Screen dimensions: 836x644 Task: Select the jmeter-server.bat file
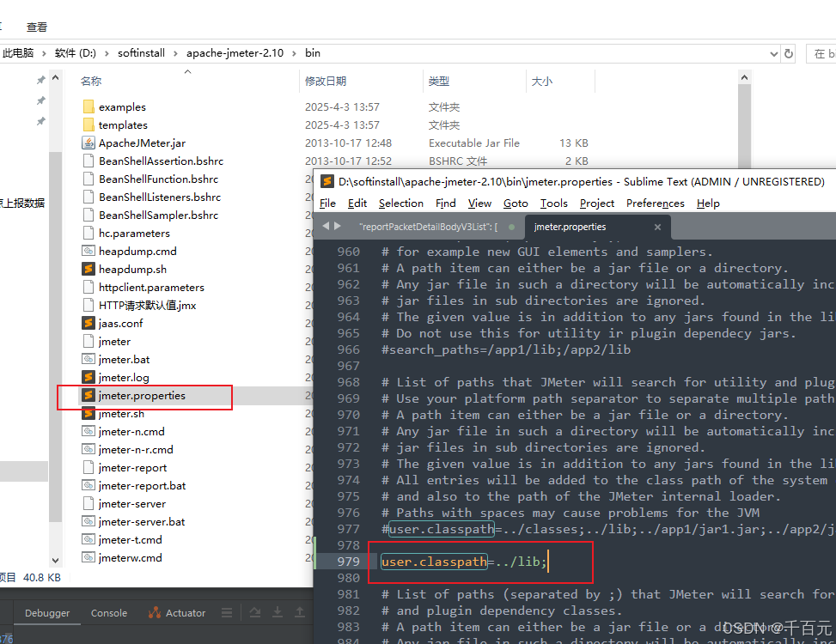click(142, 521)
